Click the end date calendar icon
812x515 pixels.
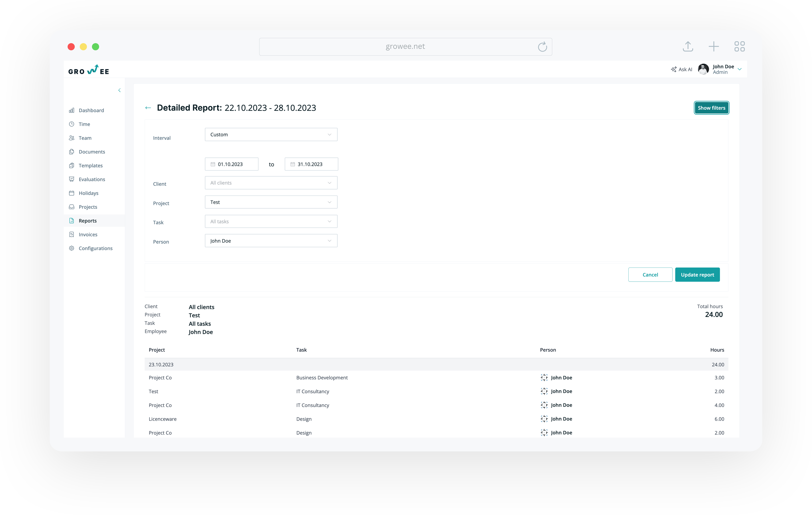[x=293, y=164]
